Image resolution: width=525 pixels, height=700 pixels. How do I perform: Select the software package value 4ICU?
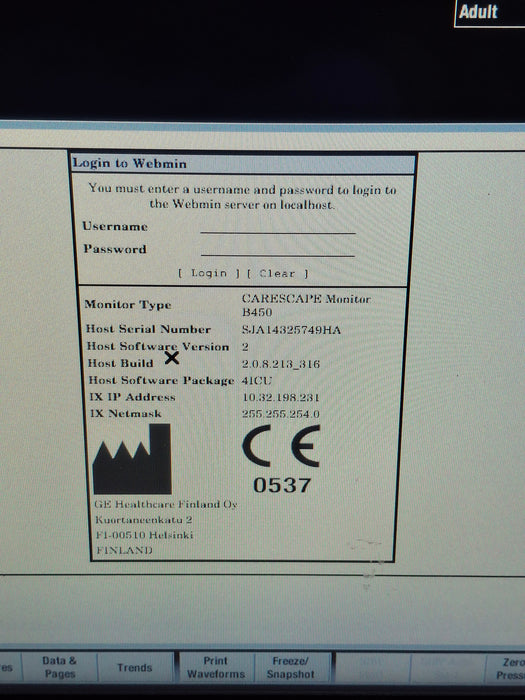click(x=257, y=381)
